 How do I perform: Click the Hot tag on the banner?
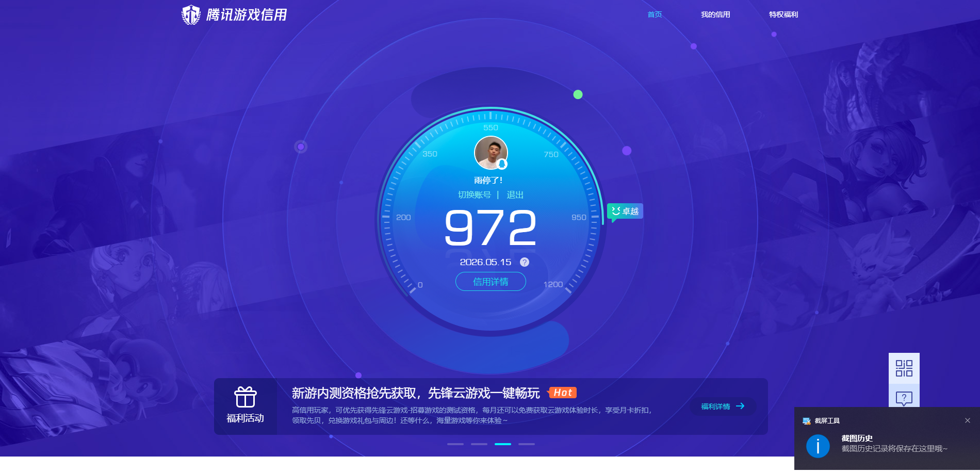point(563,393)
